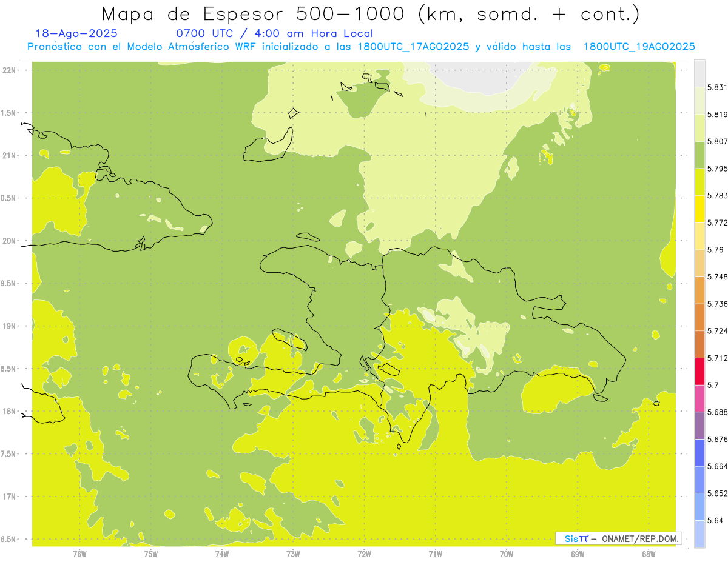Screen dimensions: 728x562
Task: Click the 5.807 colorbar value
Action: 718,141
